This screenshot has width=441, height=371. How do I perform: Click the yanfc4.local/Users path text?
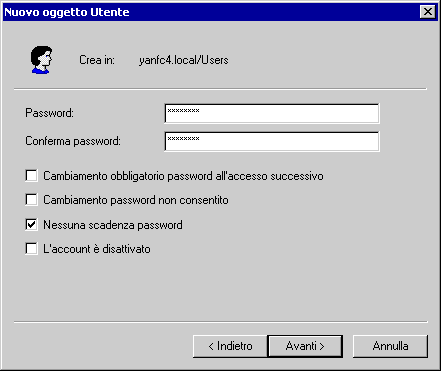pos(184,60)
